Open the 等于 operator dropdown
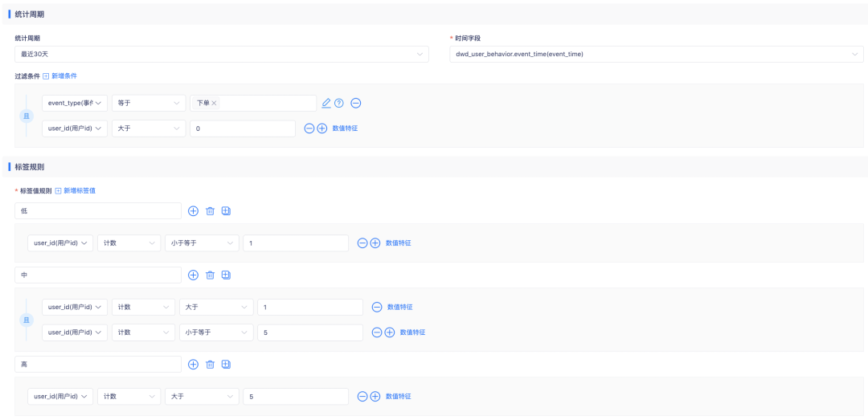 tap(149, 103)
